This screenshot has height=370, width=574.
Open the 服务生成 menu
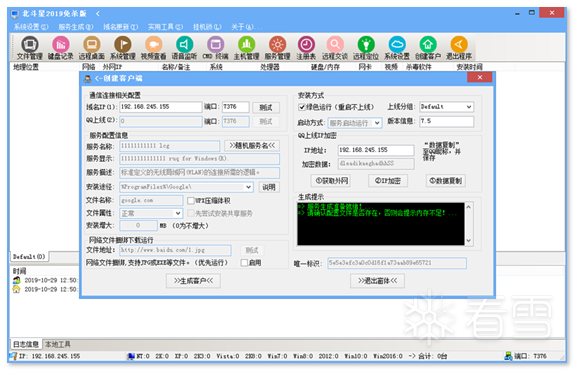(76, 27)
